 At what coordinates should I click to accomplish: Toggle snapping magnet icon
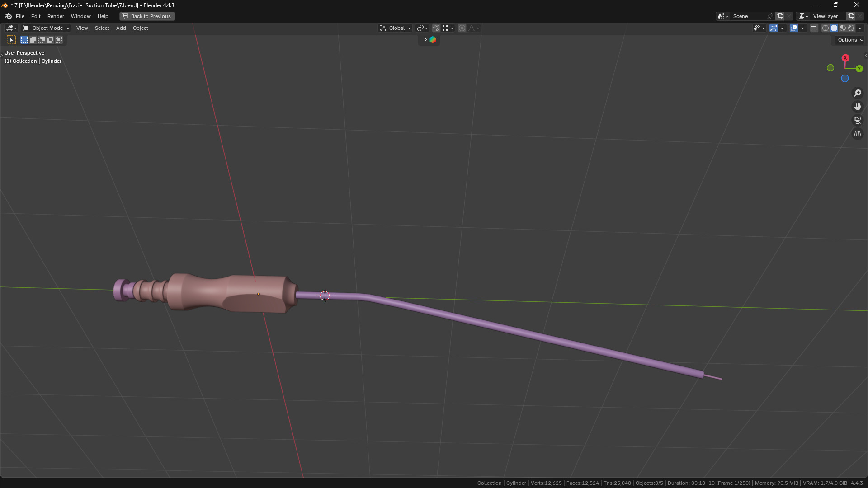pos(436,28)
